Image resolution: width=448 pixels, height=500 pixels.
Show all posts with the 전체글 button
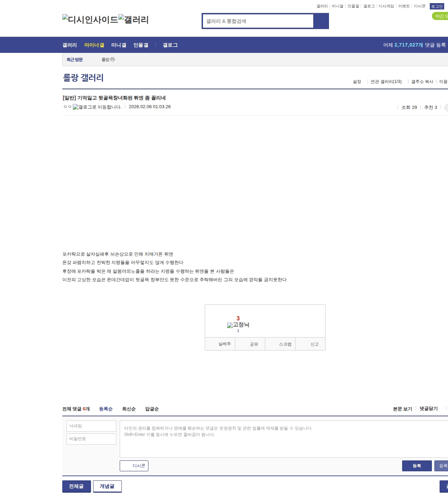(x=77, y=486)
